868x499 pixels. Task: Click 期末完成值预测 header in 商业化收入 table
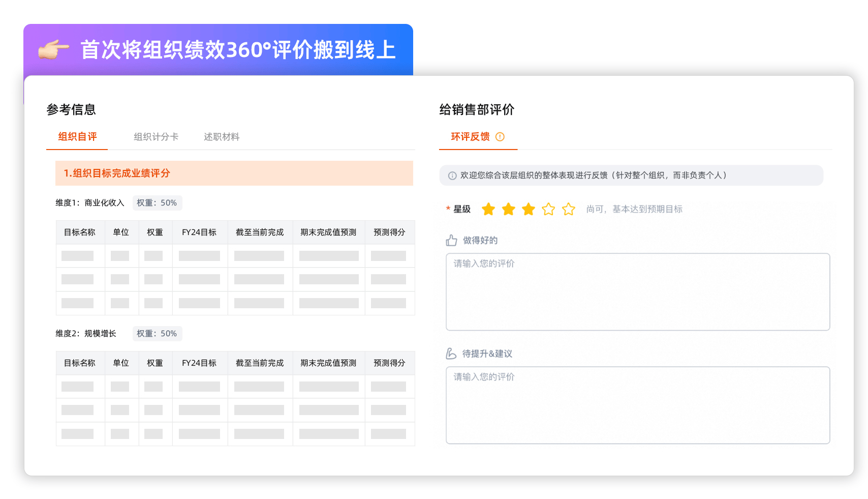click(x=328, y=232)
